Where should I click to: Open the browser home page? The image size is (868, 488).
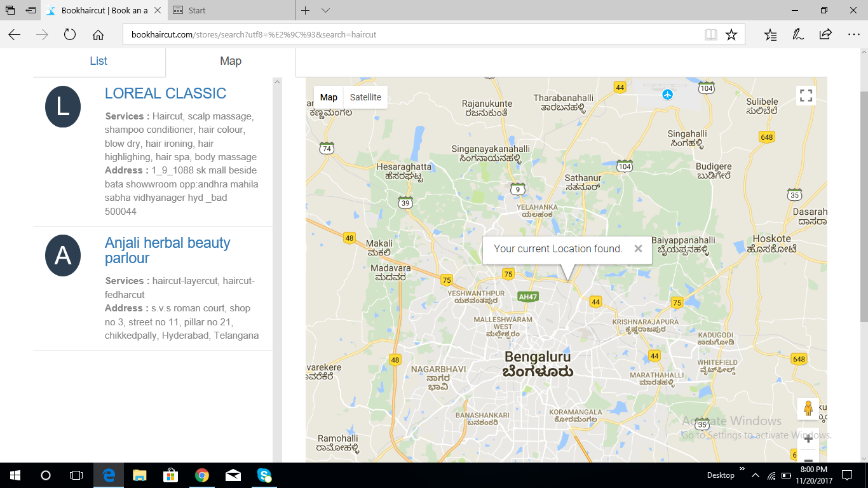point(98,34)
